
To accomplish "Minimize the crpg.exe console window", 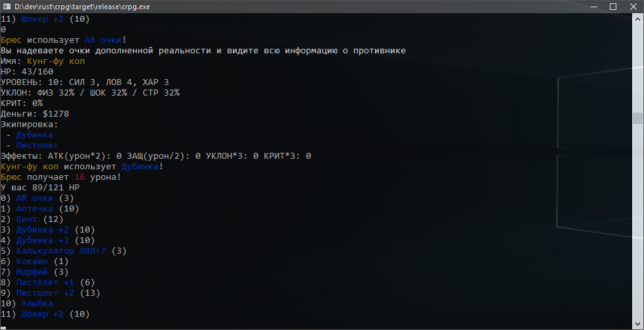I will pyautogui.click(x=594, y=7).
